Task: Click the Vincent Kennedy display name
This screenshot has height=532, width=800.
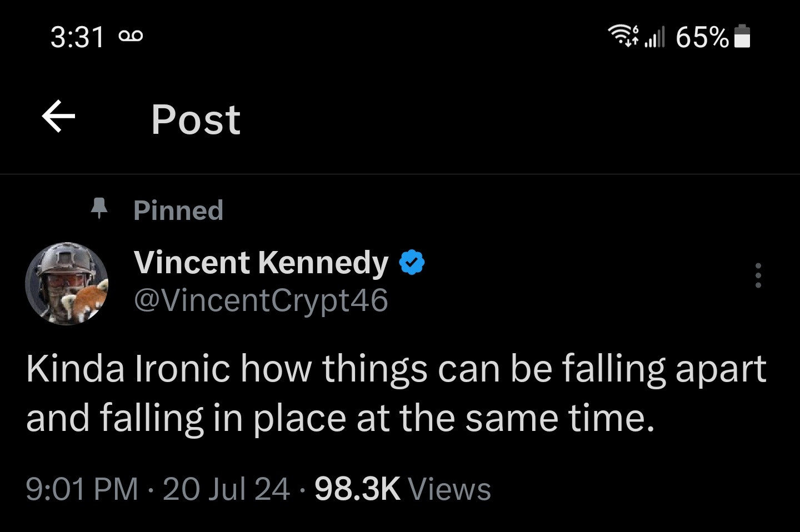Action: point(261,262)
